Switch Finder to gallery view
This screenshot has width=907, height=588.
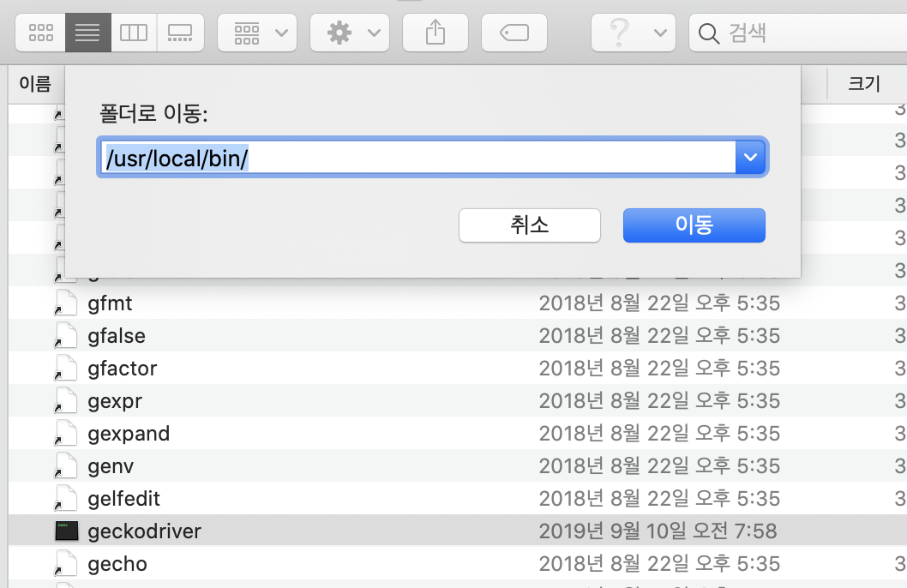pos(180,33)
